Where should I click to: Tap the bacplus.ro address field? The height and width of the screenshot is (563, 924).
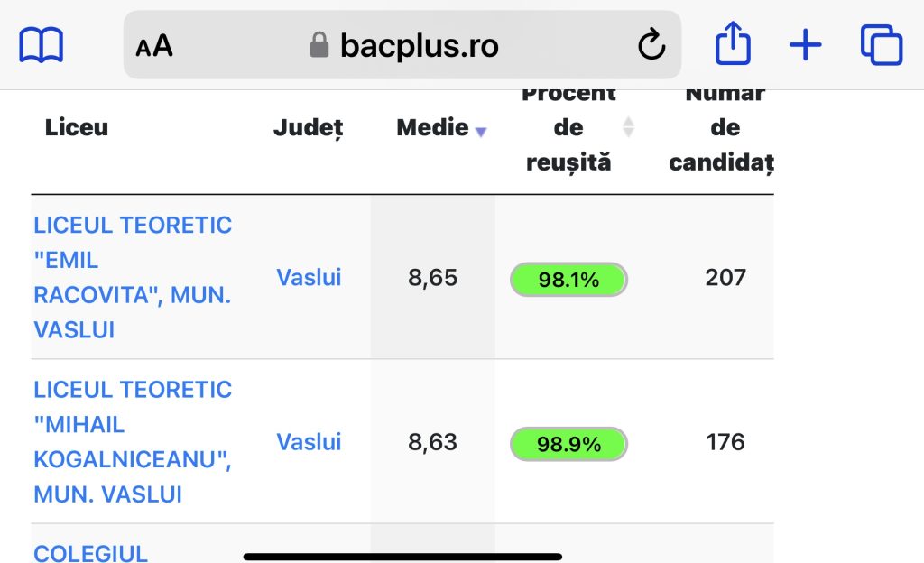(x=402, y=45)
